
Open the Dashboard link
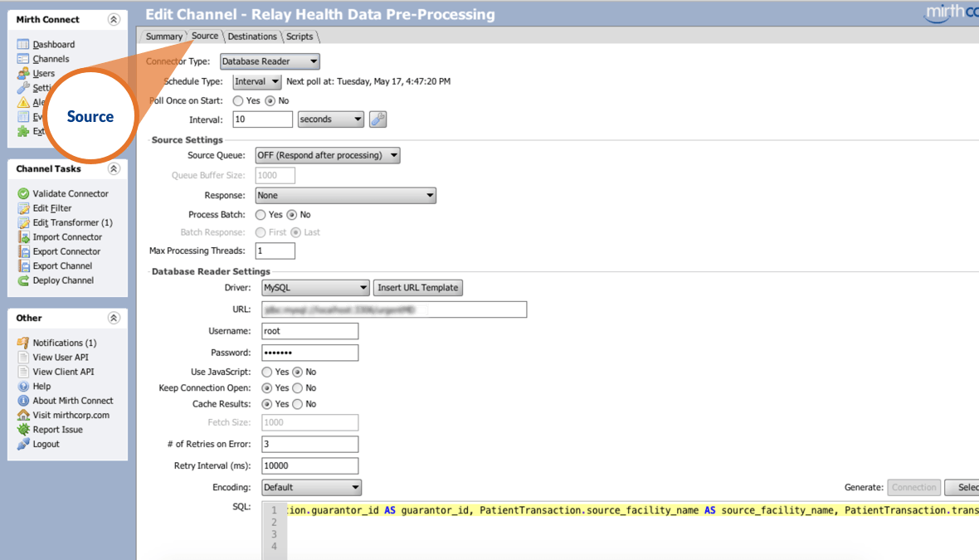pyautogui.click(x=54, y=44)
